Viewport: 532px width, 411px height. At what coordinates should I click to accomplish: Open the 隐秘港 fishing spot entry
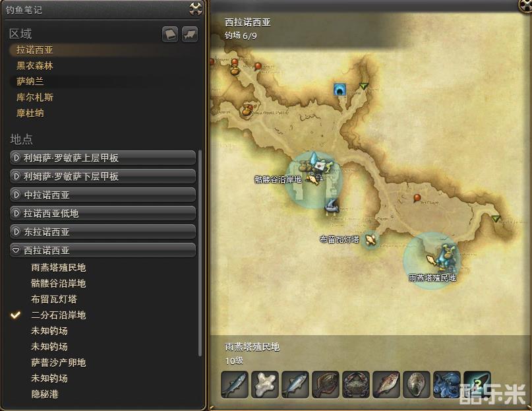45,394
